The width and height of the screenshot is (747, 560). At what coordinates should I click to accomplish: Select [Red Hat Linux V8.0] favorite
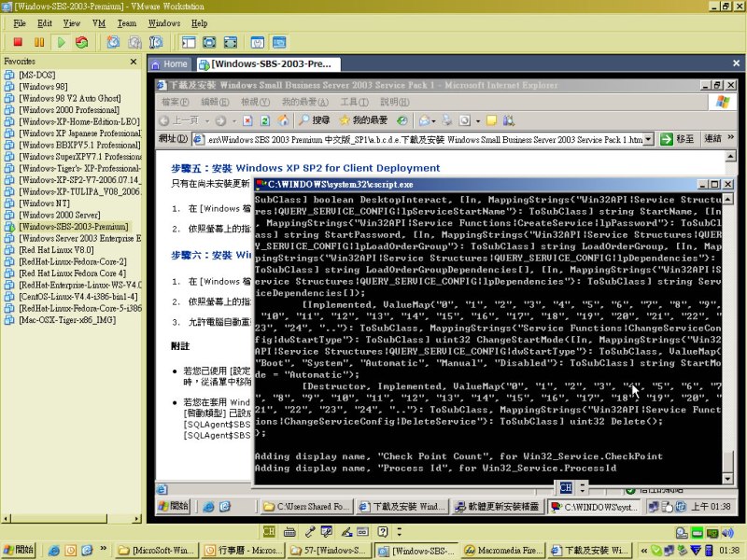(x=56, y=250)
